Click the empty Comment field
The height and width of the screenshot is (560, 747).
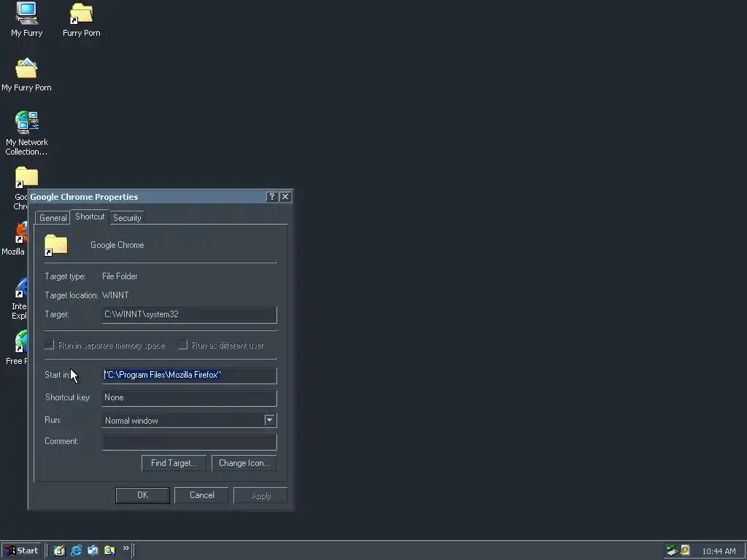(189, 441)
